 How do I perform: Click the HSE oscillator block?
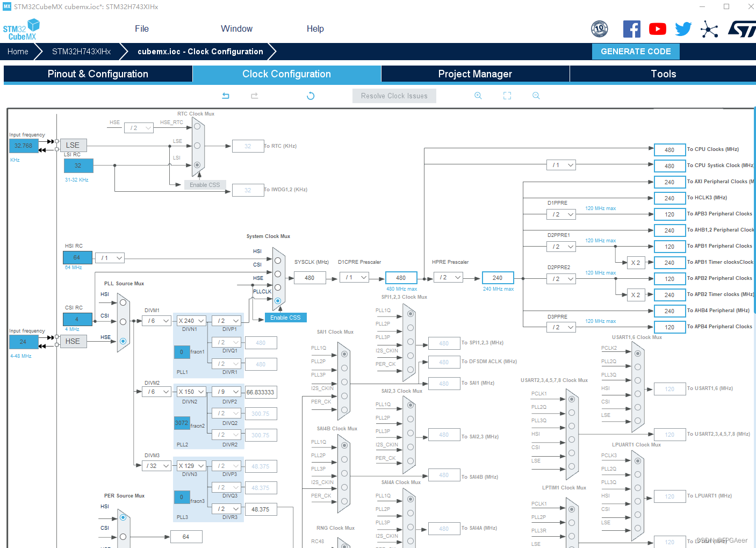pyautogui.click(x=73, y=341)
